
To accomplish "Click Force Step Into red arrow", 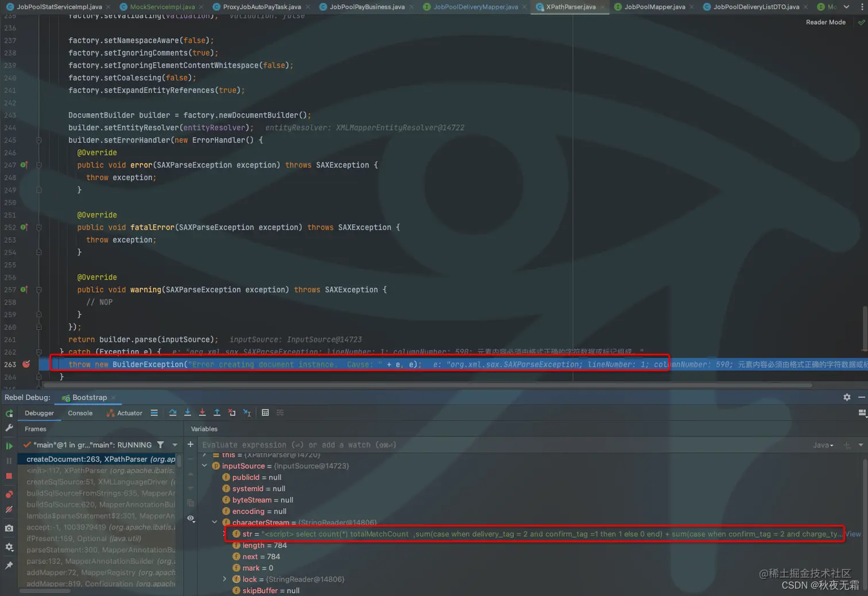I will (x=202, y=413).
